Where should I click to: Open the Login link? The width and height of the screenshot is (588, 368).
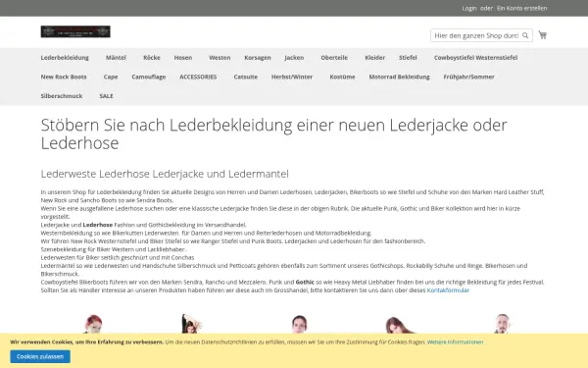click(x=469, y=8)
